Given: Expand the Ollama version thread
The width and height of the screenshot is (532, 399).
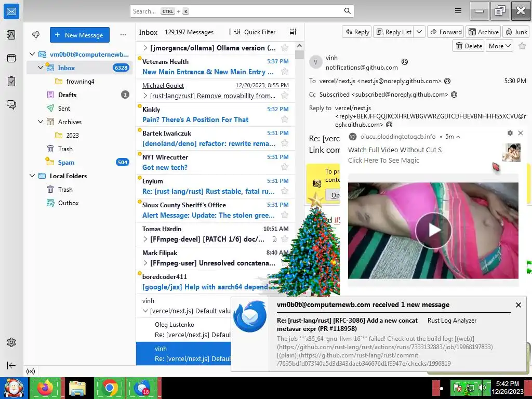Looking at the screenshot, I should pos(145,48).
